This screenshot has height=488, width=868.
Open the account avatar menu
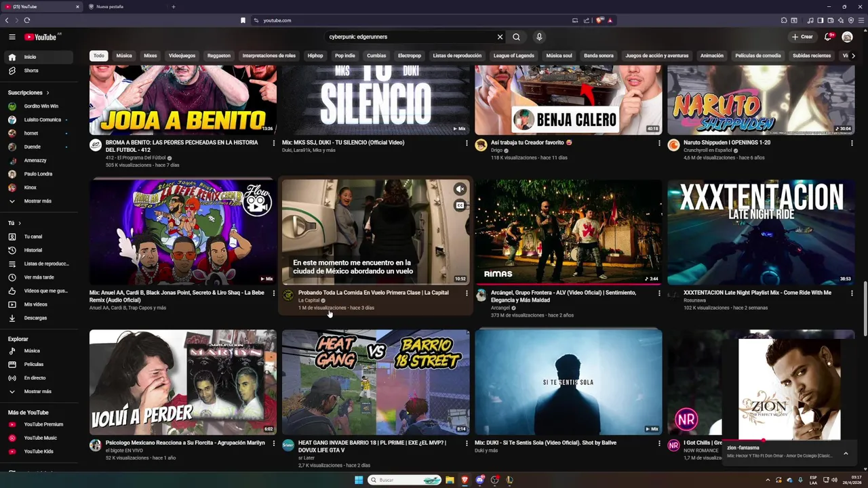(x=847, y=37)
